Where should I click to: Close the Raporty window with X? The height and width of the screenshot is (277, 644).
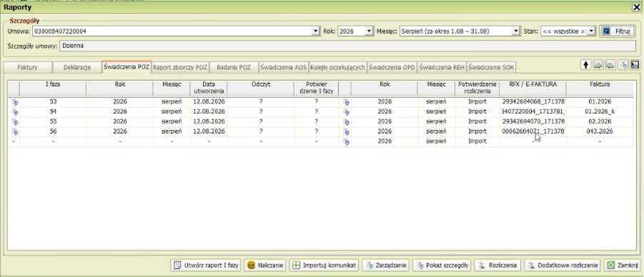(x=638, y=6)
